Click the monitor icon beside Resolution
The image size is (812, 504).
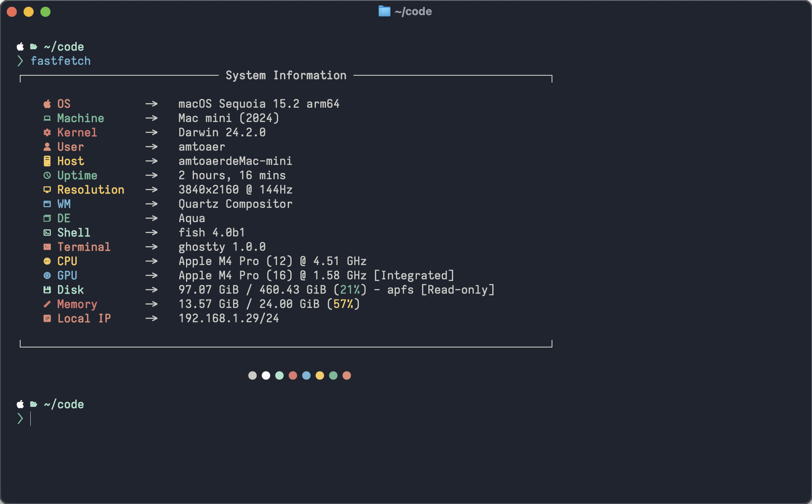point(47,190)
